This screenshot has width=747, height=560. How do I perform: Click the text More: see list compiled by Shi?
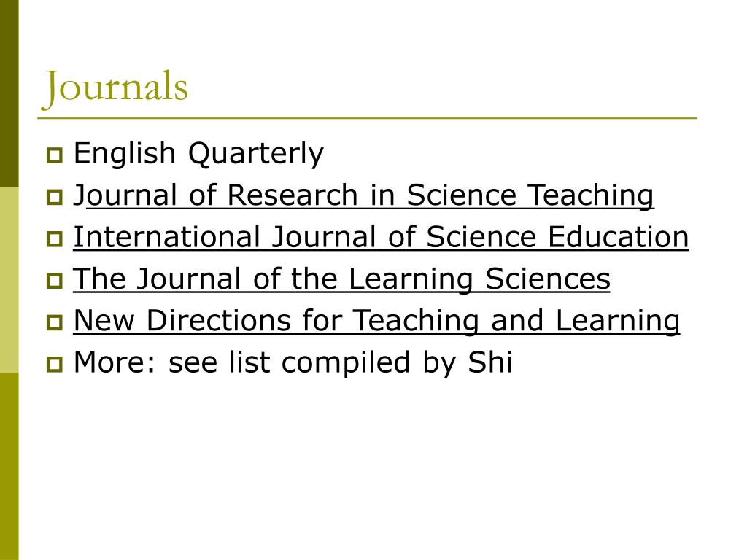pos(293,362)
